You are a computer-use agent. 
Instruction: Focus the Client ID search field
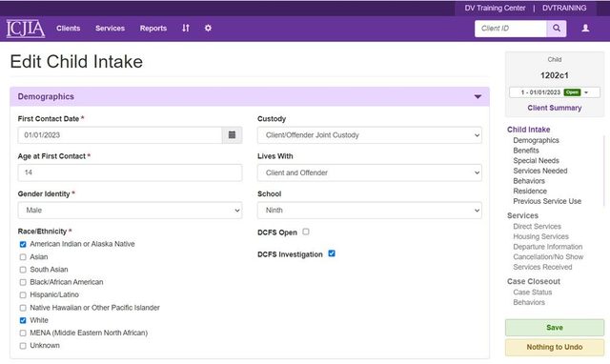coord(511,29)
